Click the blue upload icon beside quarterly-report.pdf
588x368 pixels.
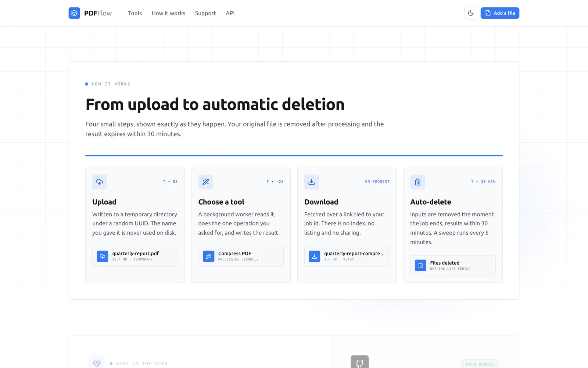tap(103, 256)
